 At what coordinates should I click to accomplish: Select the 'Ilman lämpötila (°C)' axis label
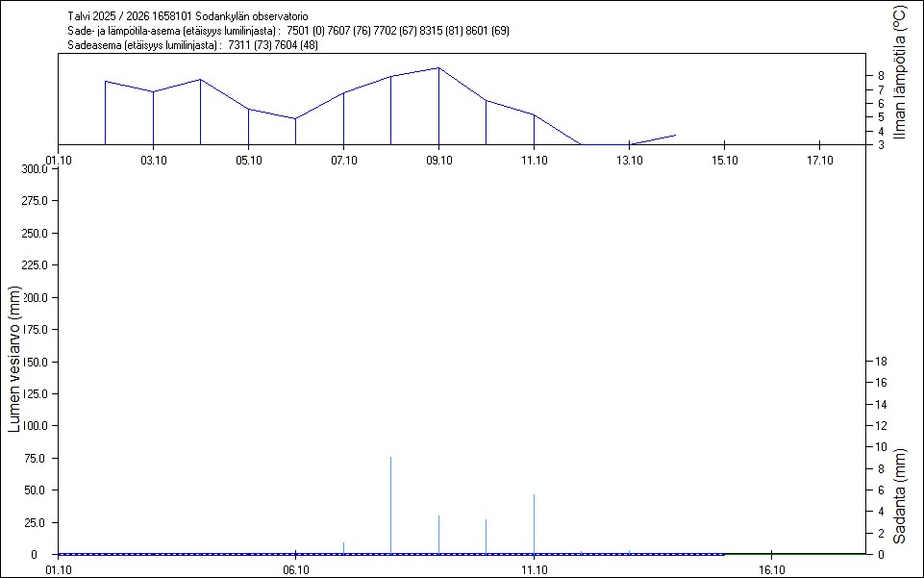coord(900,73)
